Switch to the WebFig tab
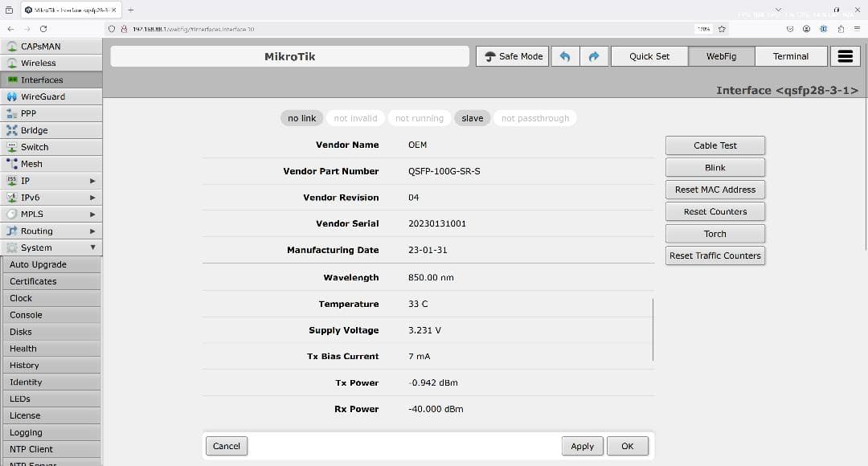 coord(721,56)
